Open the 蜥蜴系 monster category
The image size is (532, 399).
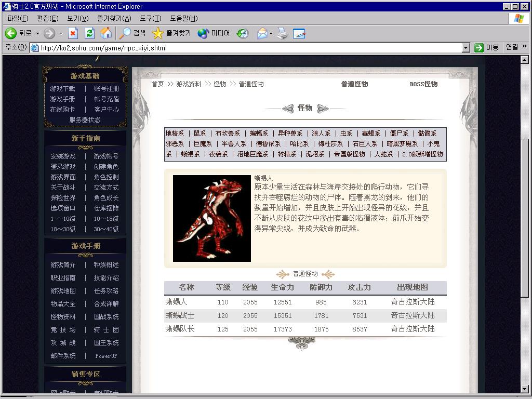[190, 154]
